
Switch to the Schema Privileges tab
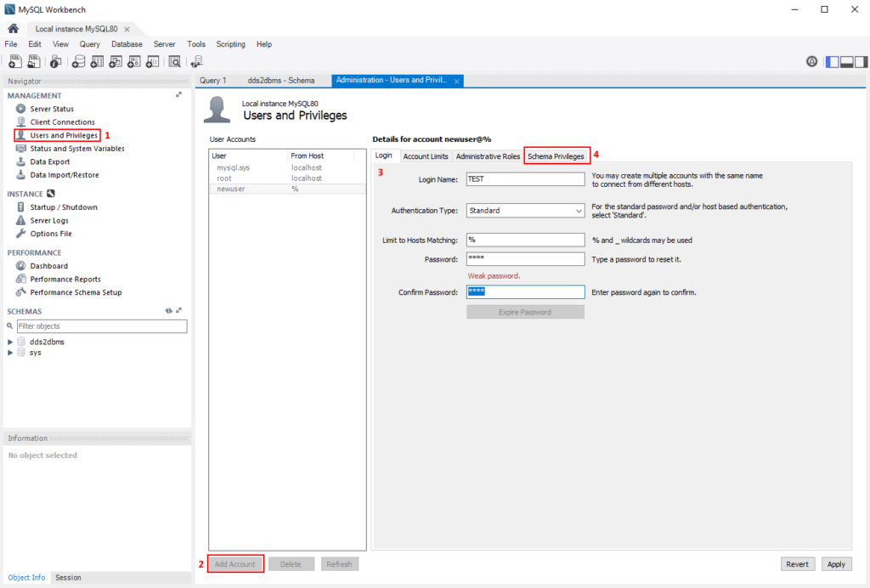[556, 156]
